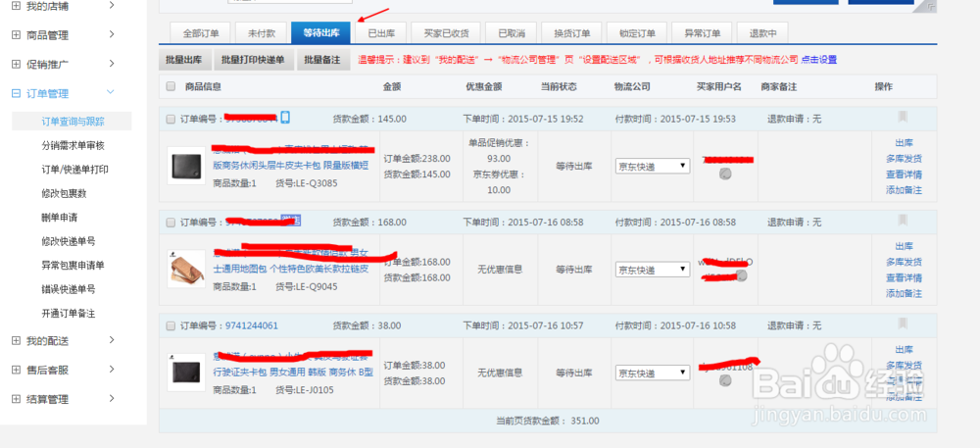
Task: Follow the 点击设置 link
Action: [x=818, y=60]
